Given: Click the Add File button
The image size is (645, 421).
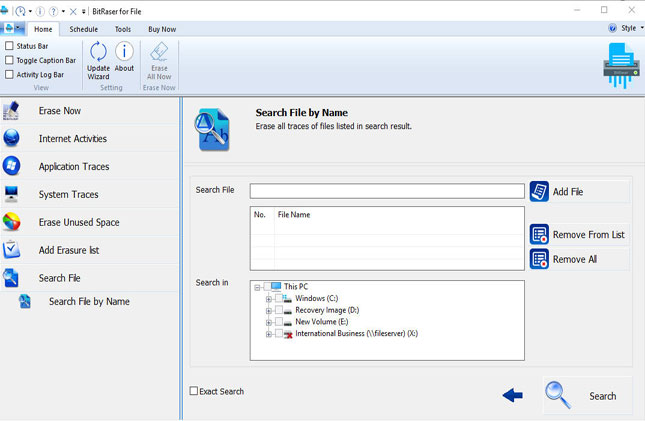Looking at the screenshot, I should tap(579, 191).
